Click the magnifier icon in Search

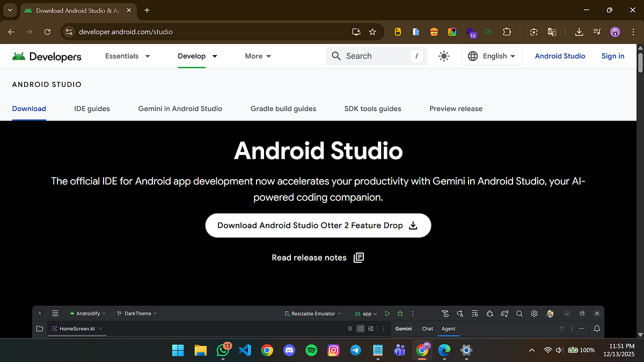tap(336, 56)
